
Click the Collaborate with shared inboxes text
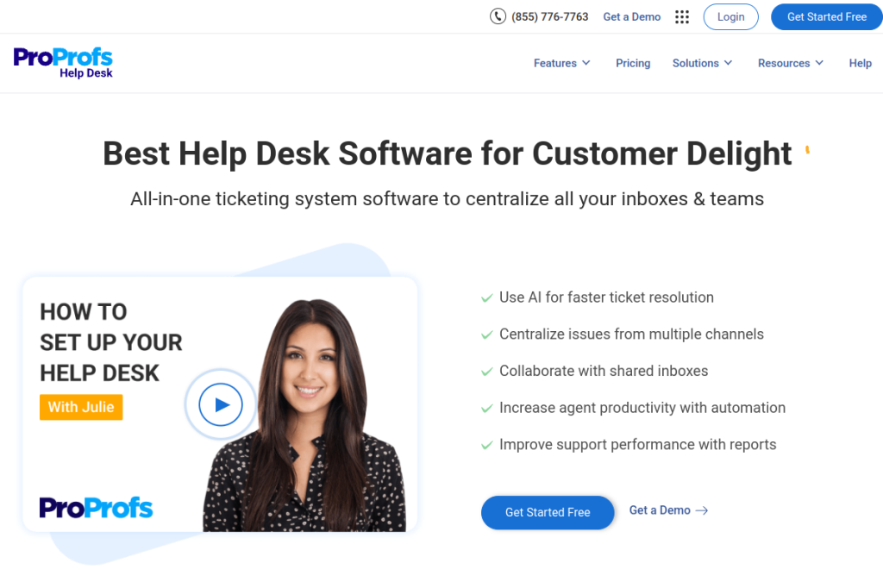click(x=604, y=371)
